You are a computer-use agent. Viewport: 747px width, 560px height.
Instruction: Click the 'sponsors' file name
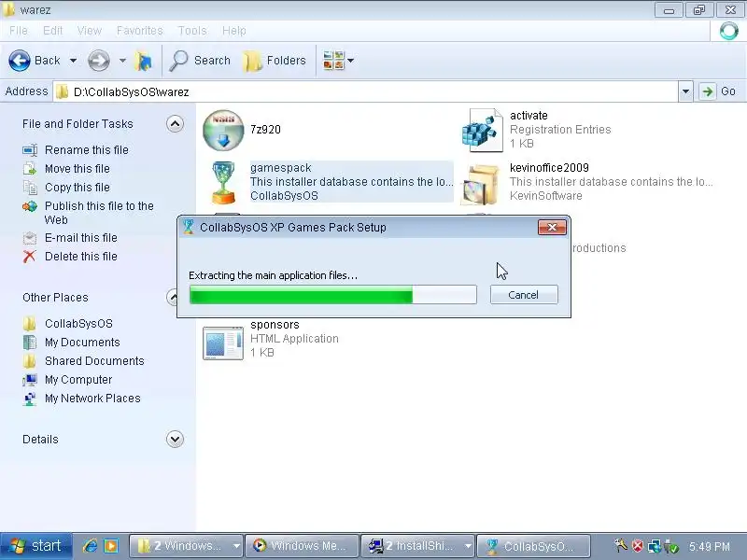pos(275,325)
